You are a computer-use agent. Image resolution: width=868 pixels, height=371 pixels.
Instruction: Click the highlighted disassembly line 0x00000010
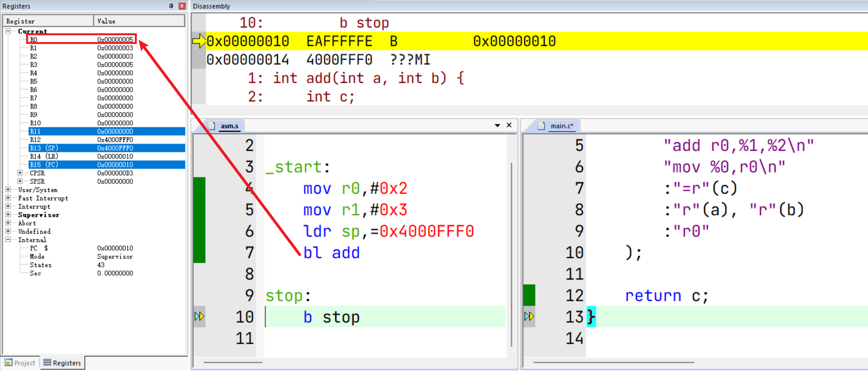[537, 41]
